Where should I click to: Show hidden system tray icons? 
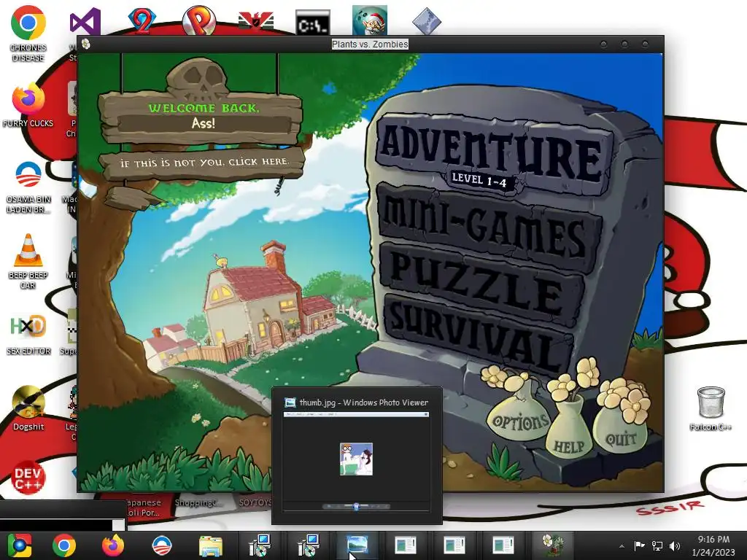click(622, 546)
